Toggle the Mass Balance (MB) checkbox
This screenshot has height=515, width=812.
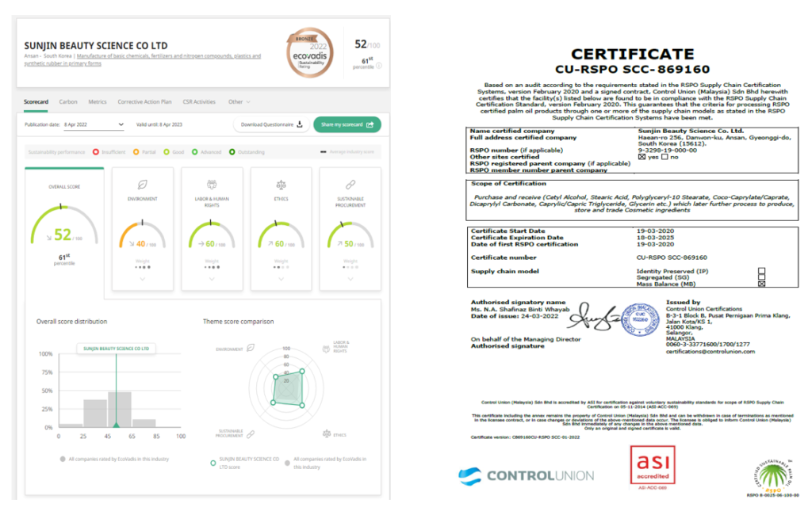tap(761, 284)
